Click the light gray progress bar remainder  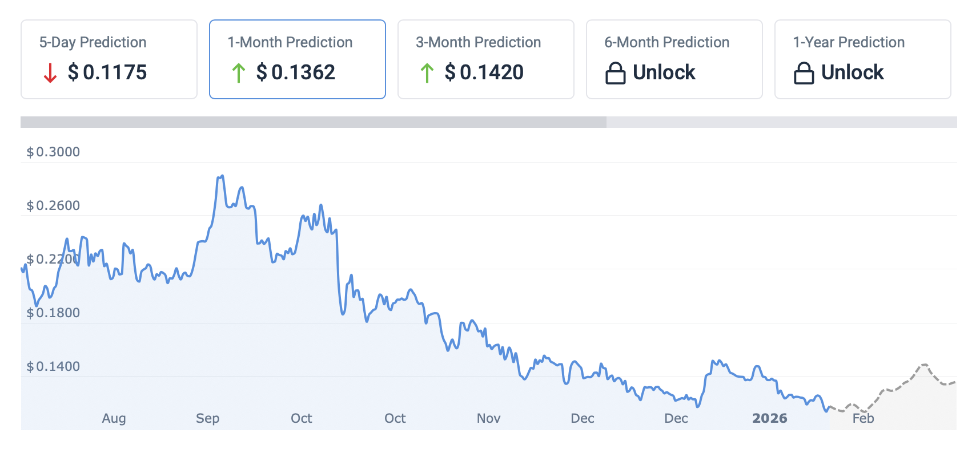click(781, 122)
